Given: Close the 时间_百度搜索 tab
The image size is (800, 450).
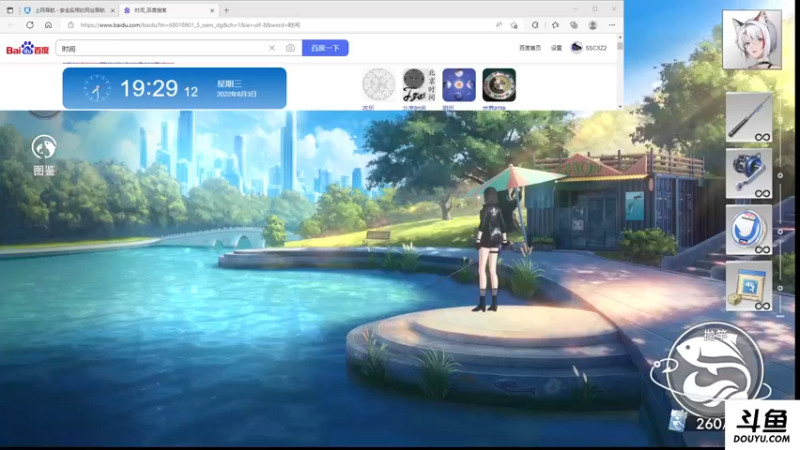Looking at the screenshot, I should (x=212, y=10).
